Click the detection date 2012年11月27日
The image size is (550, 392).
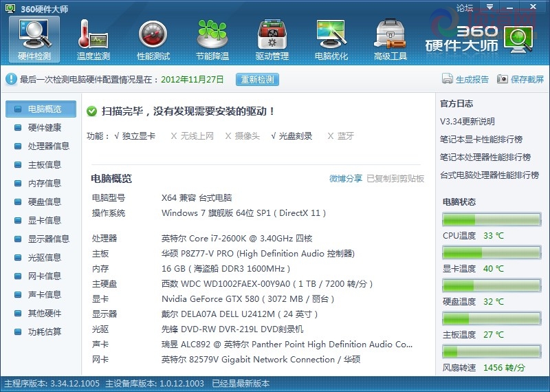pos(192,79)
